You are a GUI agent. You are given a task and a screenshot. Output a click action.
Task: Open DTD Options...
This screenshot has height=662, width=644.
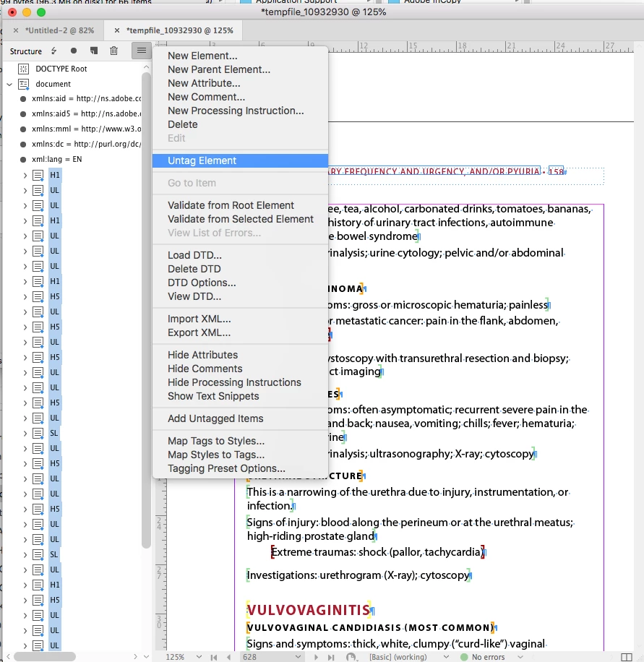[202, 283]
